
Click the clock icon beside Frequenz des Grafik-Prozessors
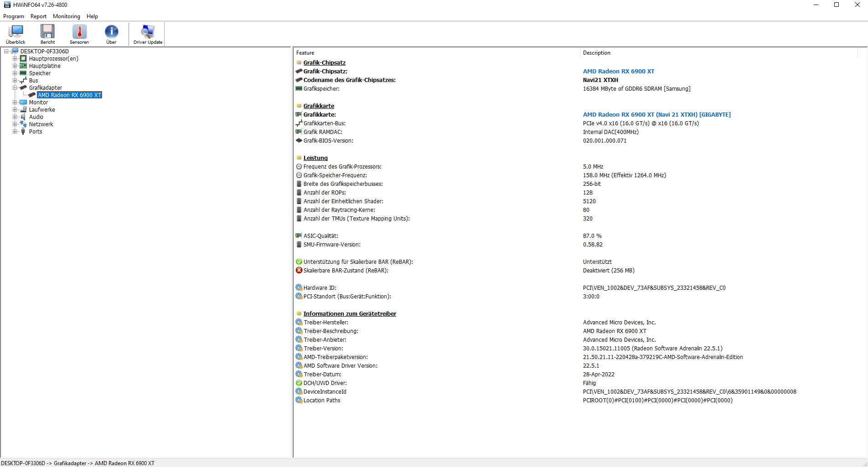click(299, 166)
